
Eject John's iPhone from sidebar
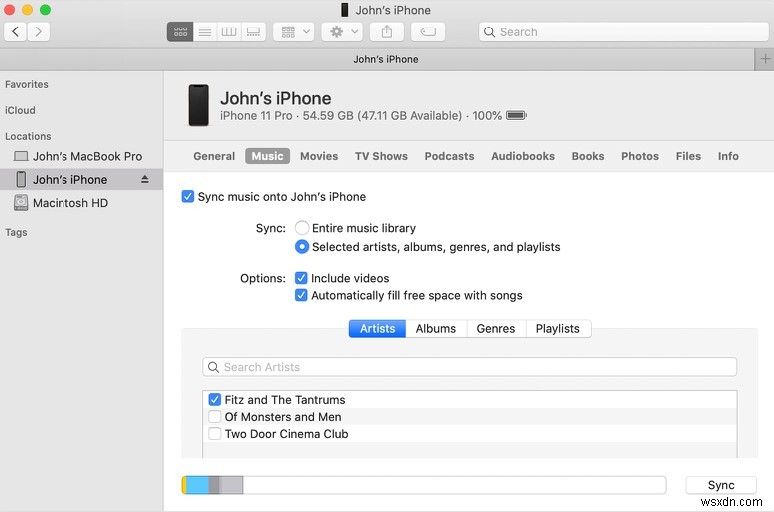[x=145, y=179]
